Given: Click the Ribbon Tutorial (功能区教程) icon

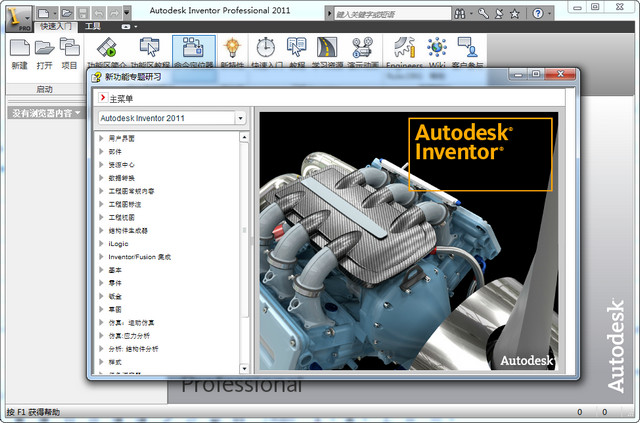Looking at the screenshot, I should coord(150,48).
